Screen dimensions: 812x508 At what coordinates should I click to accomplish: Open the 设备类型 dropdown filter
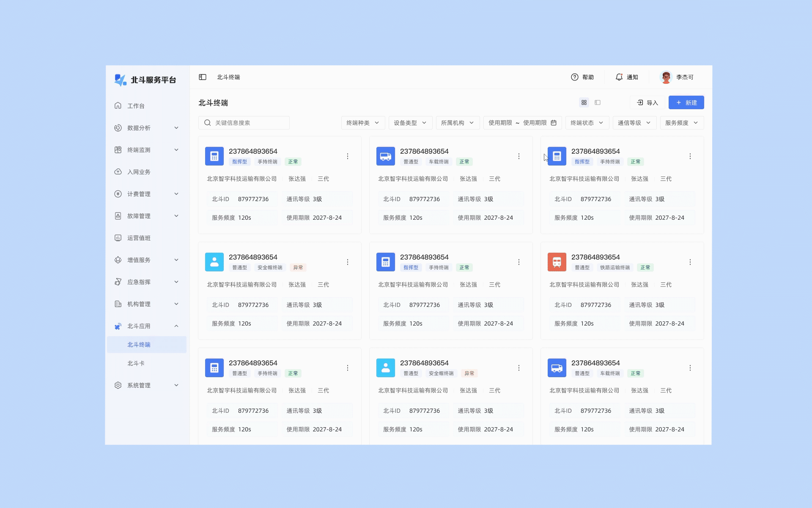(x=410, y=123)
